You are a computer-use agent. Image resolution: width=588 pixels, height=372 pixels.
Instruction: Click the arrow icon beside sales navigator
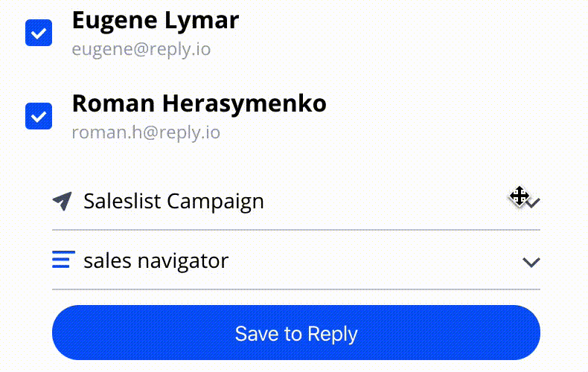click(531, 262)
